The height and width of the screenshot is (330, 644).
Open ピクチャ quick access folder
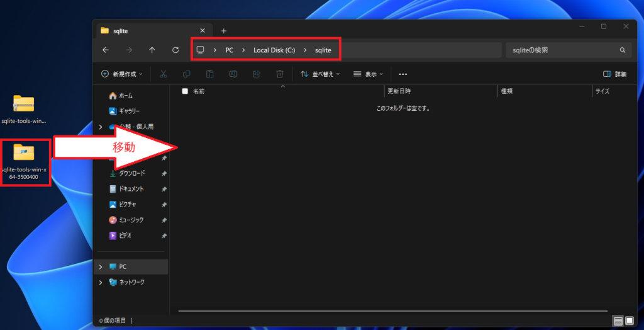(x=123, y=205)
